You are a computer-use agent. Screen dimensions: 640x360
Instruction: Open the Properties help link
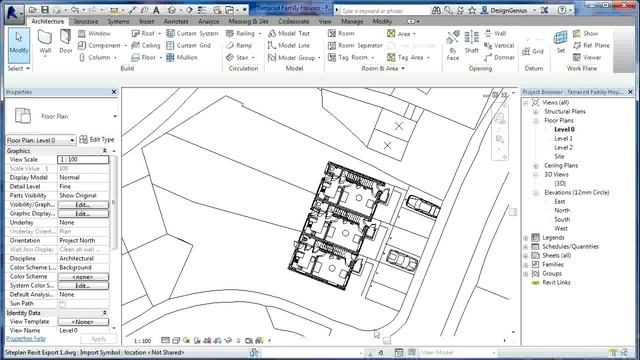(x=25, y=339)
